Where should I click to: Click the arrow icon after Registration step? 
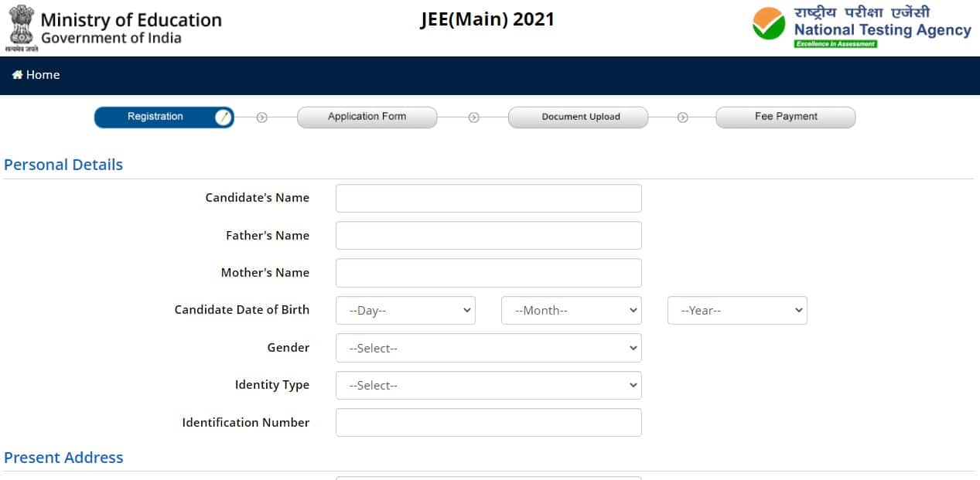tap(261, 117)
